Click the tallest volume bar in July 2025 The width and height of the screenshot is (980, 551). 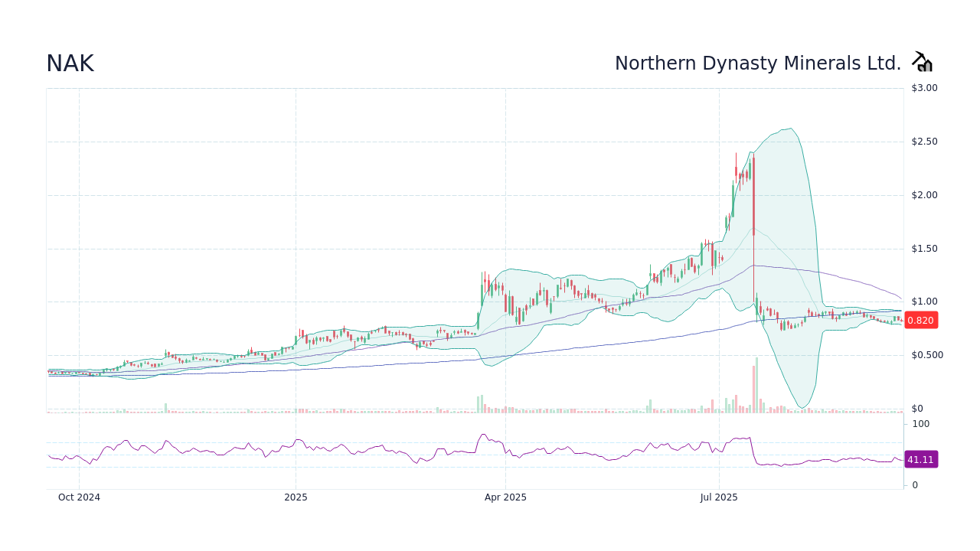pos(756,386)
